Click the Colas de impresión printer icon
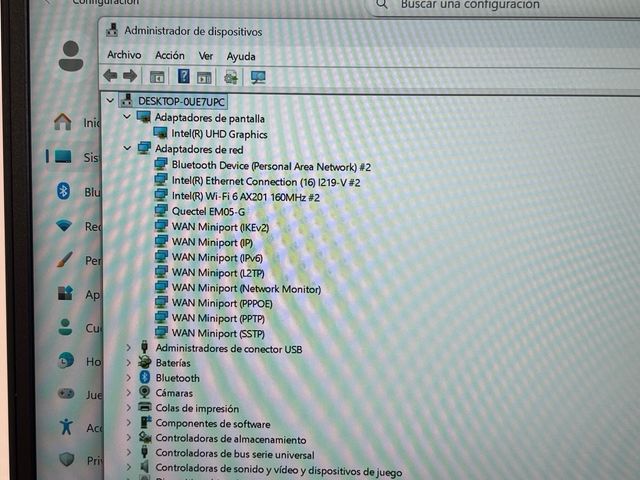The width and height of the screenshot is (640, 480). pos(144,407)
